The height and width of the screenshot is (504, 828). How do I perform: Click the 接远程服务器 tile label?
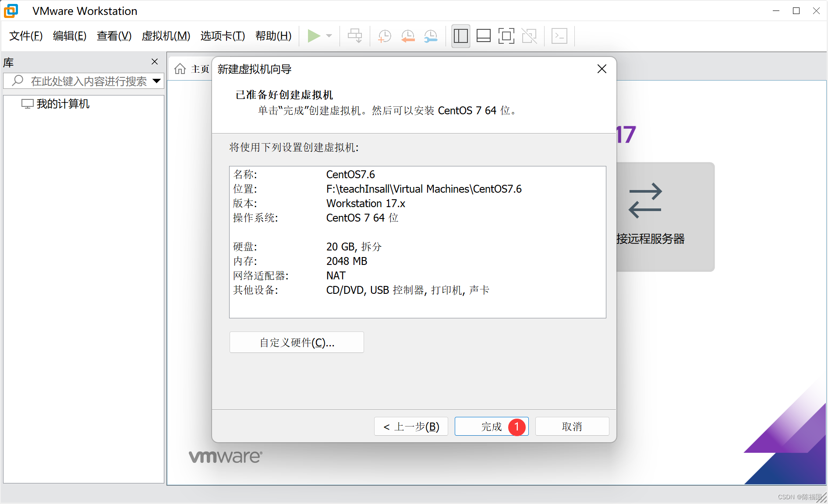point(651,239)
